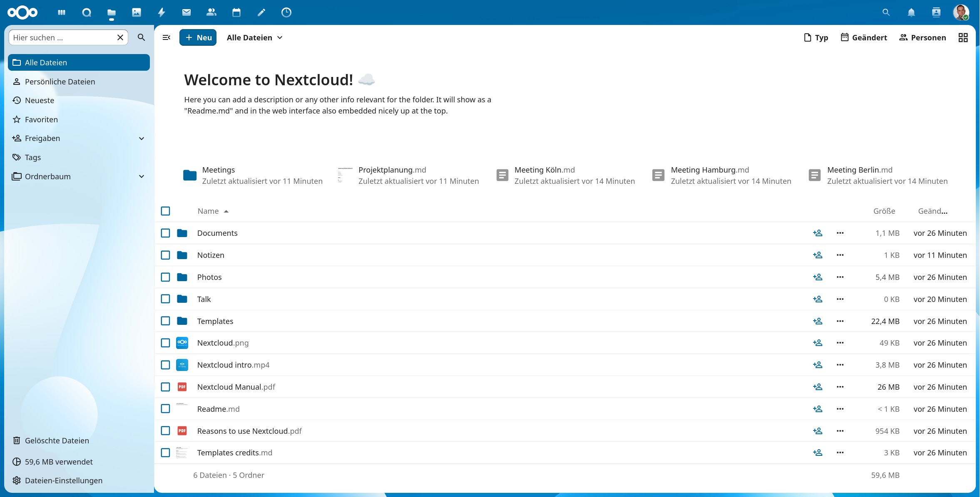Click the Neu button
The width and height of the screenshot is (980, 497).
(x=198, y=37)
